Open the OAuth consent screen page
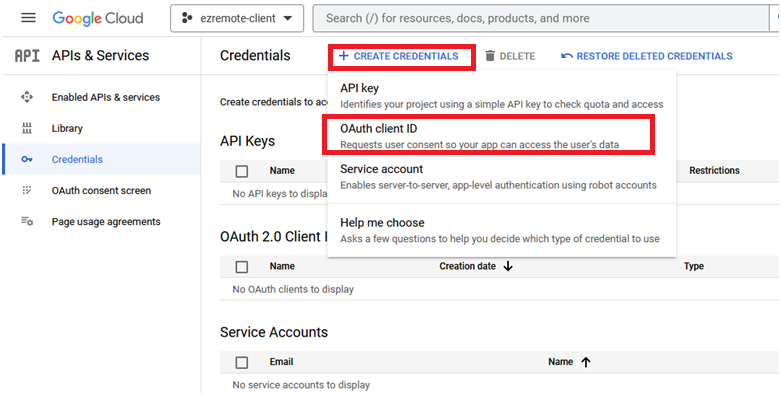This screenshot has height=395, width=781. (102, 191)
